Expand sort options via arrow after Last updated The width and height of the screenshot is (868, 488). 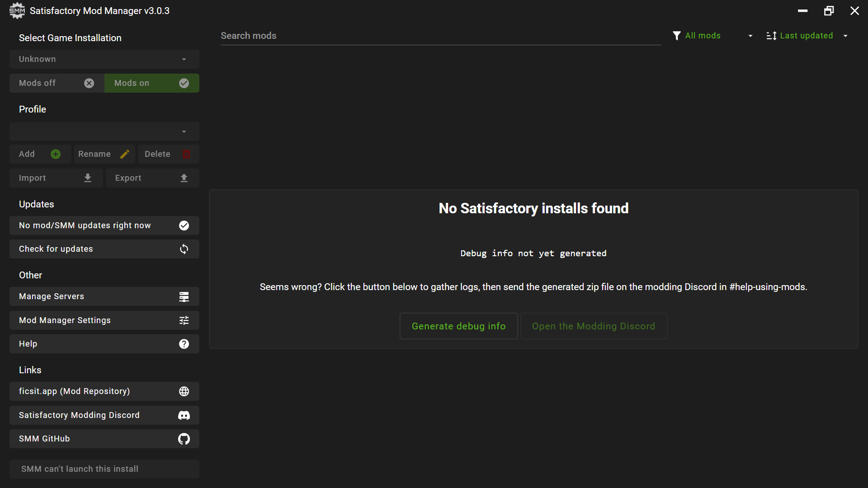point(845,36)
